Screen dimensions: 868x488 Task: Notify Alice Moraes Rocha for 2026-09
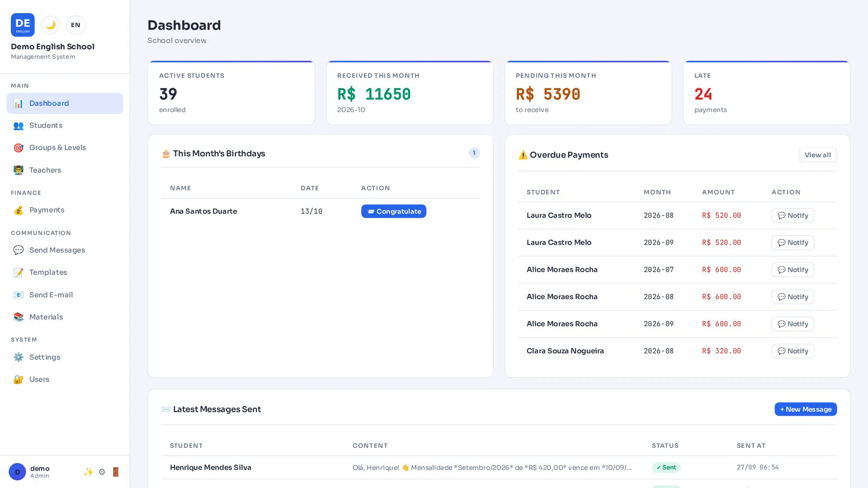[x=793, y=324]
